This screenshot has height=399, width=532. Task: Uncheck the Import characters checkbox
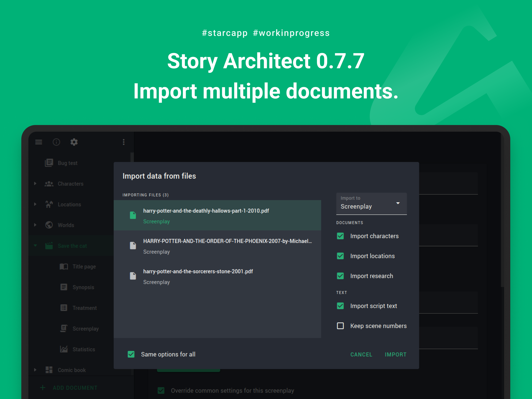[340, 236]
